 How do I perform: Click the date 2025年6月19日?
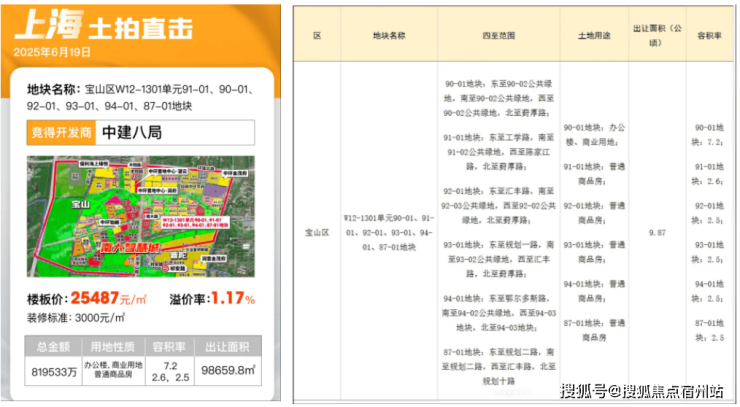pyautogui.click(x=52, y=51)
